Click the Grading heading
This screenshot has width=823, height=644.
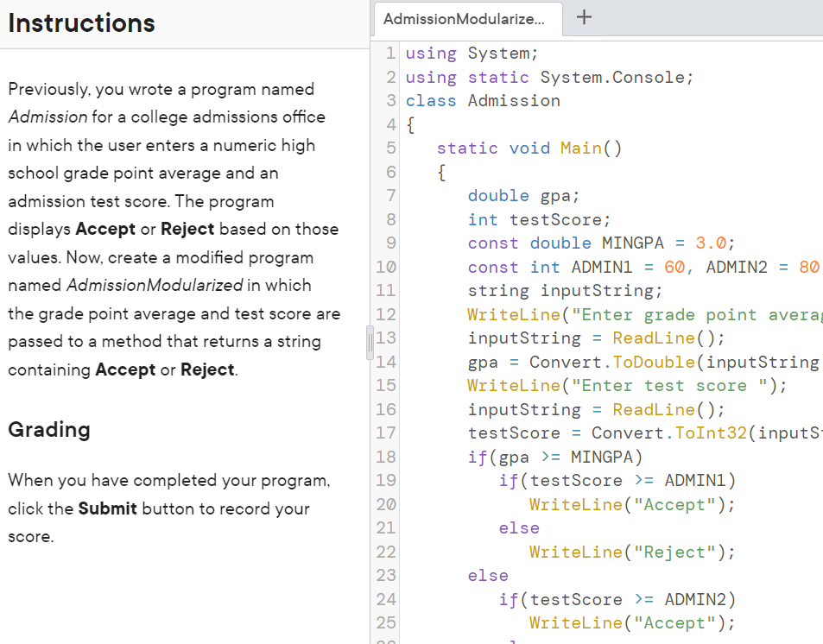tap(47, 429)
